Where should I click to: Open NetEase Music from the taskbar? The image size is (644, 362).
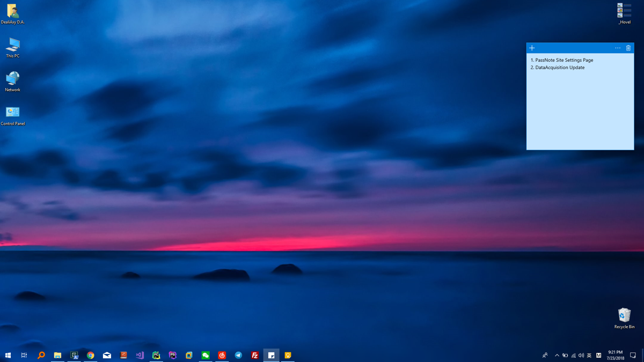(x=222, y=355)
